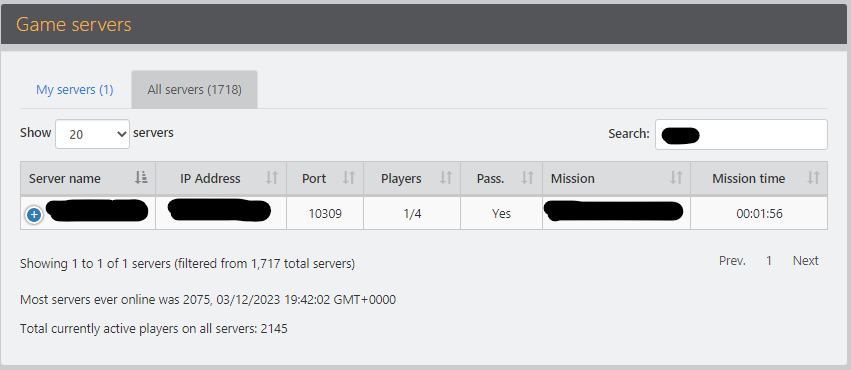
Task: Click the 00:01:56 mission time cell
Action: tap(759, 213)
